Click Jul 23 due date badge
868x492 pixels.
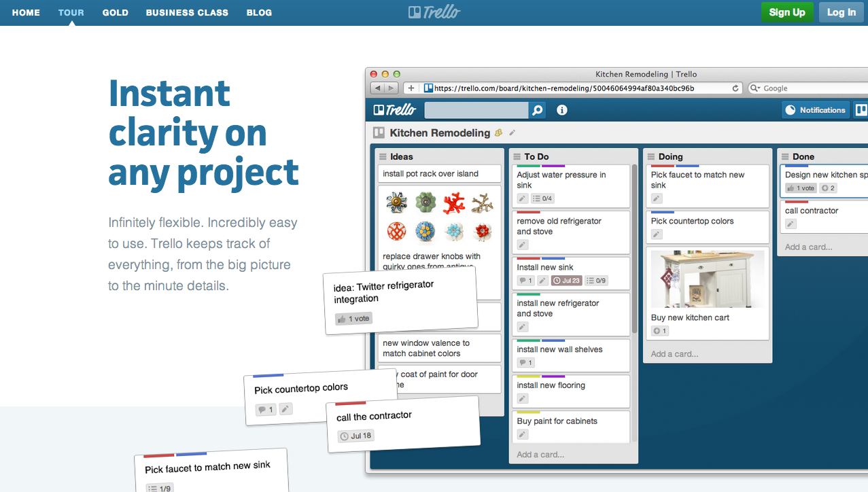pyautogui.click(x=566, y=281)
